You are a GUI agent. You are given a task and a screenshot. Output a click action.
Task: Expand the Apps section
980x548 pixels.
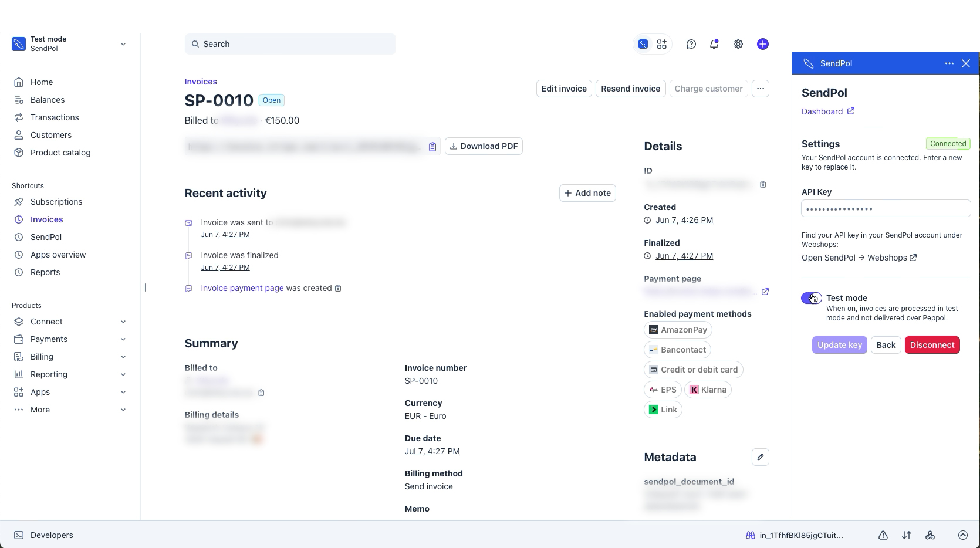click(70, 392)
